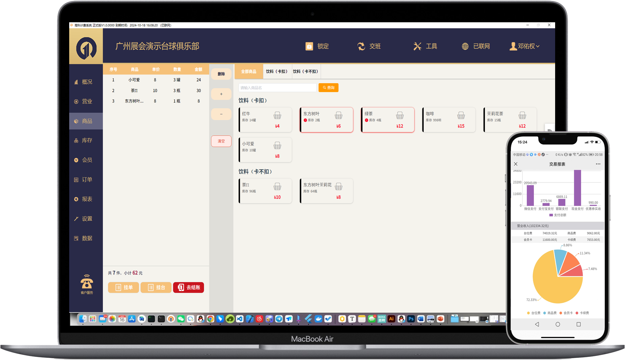Expand the 邓佑权 user dropdown
This screenshot has height=364, width=625.
(x=524, y=46)
